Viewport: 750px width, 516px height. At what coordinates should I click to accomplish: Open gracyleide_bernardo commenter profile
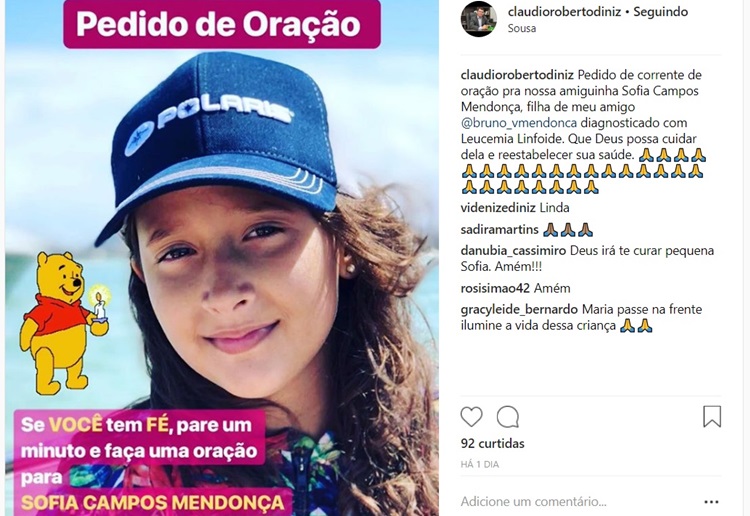click(519, 310)
